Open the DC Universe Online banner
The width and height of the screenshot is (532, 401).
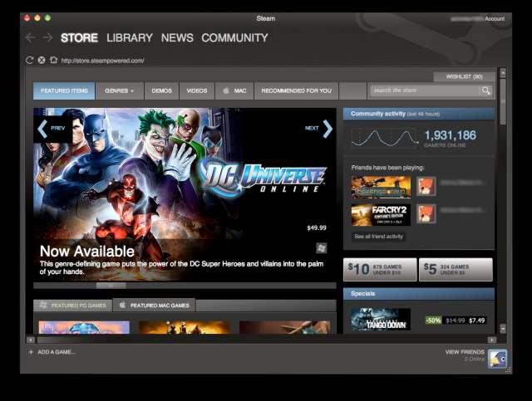pyautogui.click(x=185, y=194)
